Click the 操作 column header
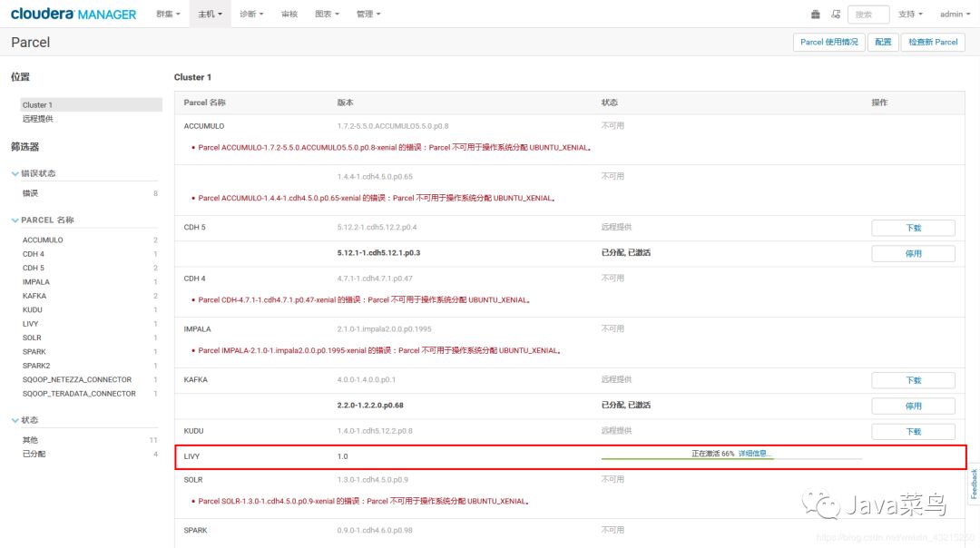980x548 pixels. click(879, 103)
